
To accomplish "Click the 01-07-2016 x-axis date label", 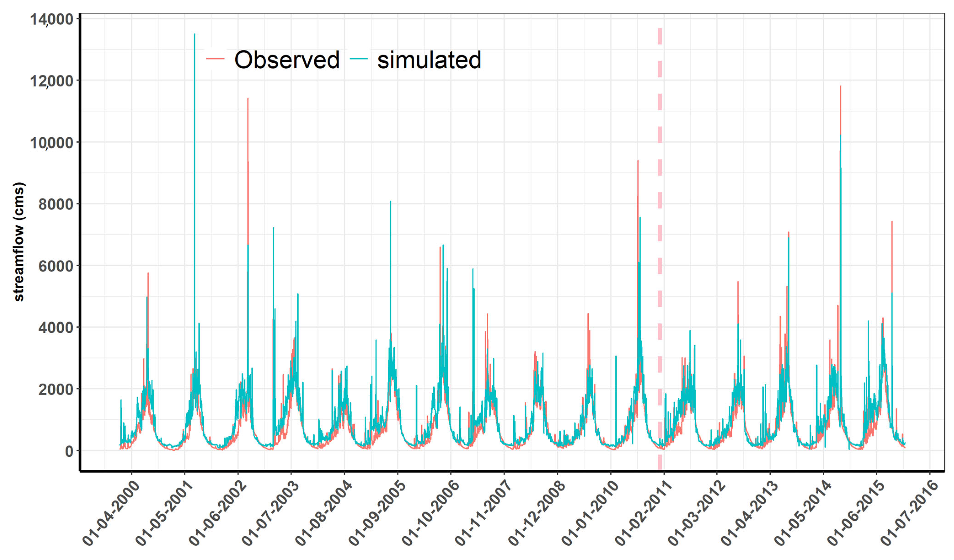I will (x=909, y=513).
